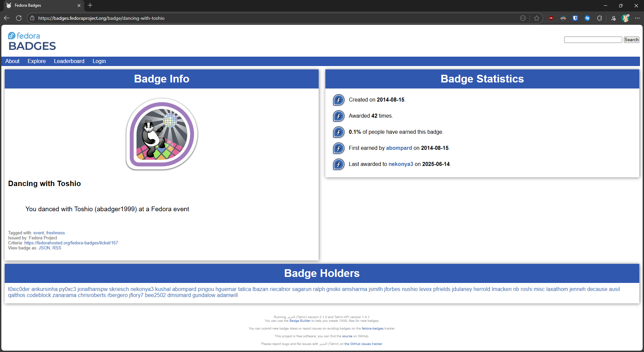Launch the Shazam extension
Screen dimensions: 644x352
coord(587,18)
